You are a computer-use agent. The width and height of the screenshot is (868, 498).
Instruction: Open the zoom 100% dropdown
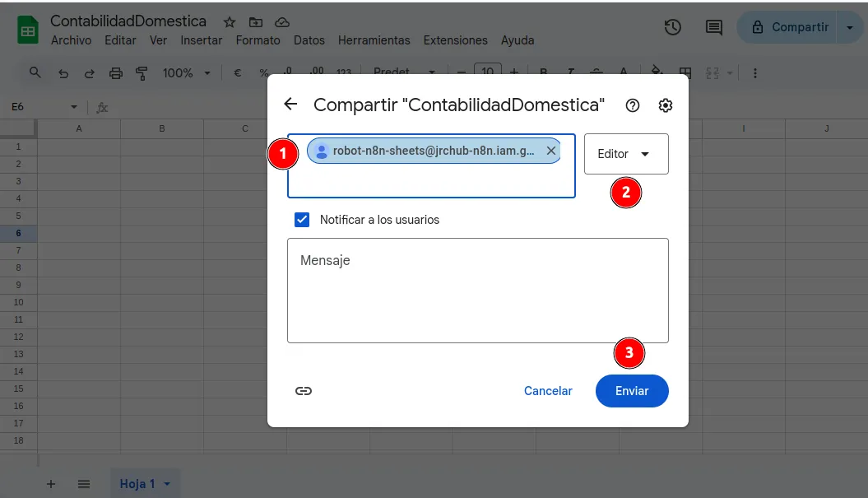[186, 73]
